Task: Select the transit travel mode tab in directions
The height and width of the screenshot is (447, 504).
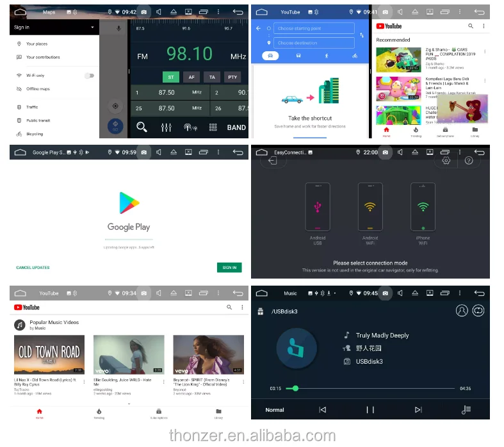Action: coord(298,56)
